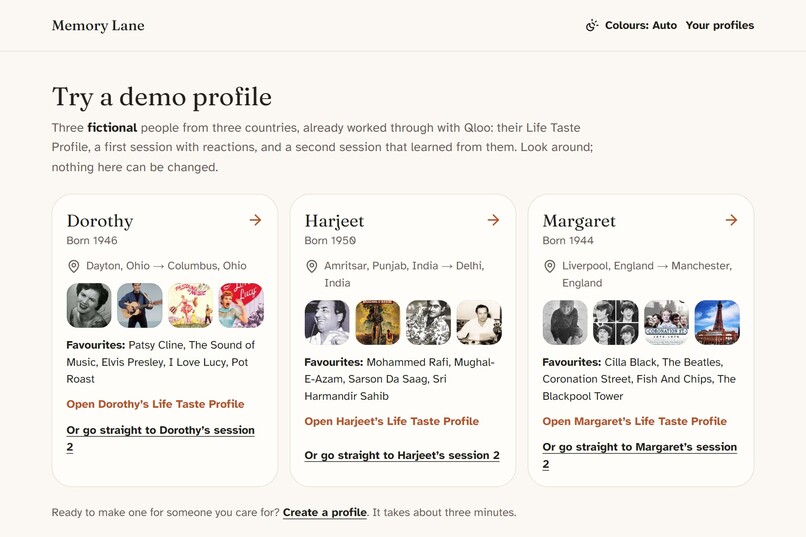Screen dimensions: 806x537
Task: Click the Memory Lane logo
Action: (98, 26)
